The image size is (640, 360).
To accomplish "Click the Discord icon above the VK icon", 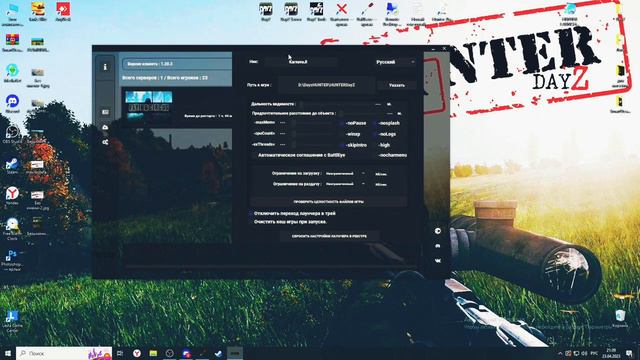I will click(438, 246).
